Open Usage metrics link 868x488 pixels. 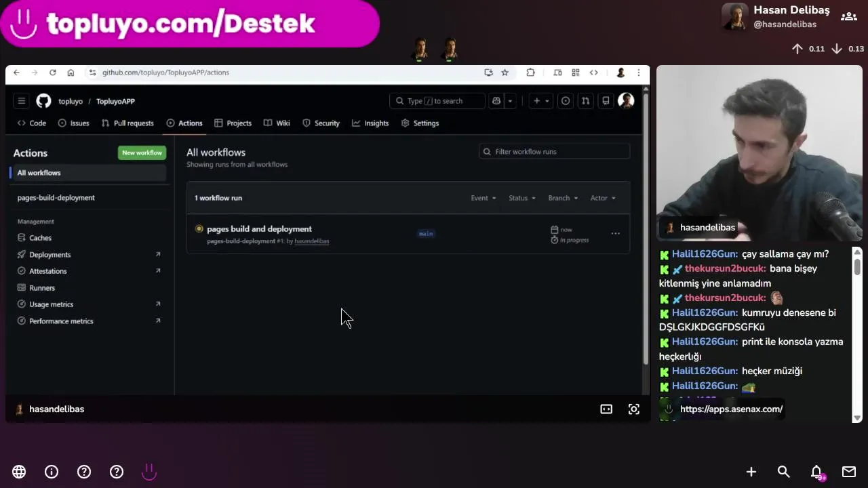(88, 304)
